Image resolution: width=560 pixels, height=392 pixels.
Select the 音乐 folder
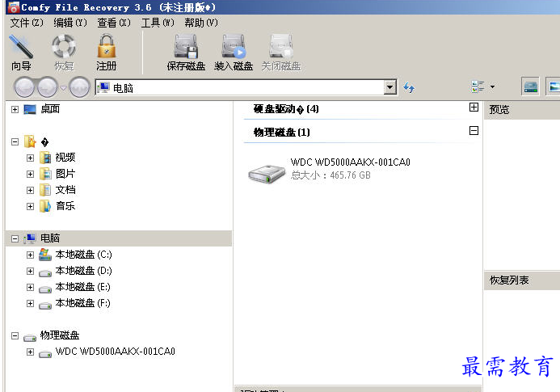[x=65, y=206]
